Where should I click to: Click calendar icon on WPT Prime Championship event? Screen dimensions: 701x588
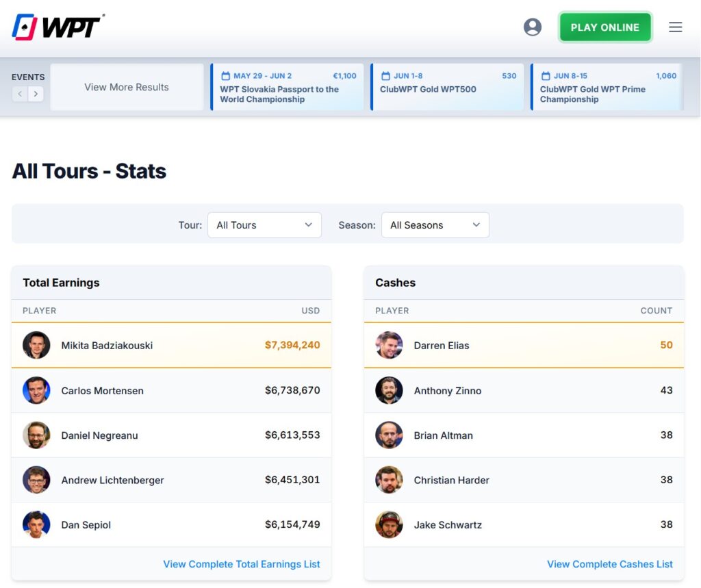546,76
